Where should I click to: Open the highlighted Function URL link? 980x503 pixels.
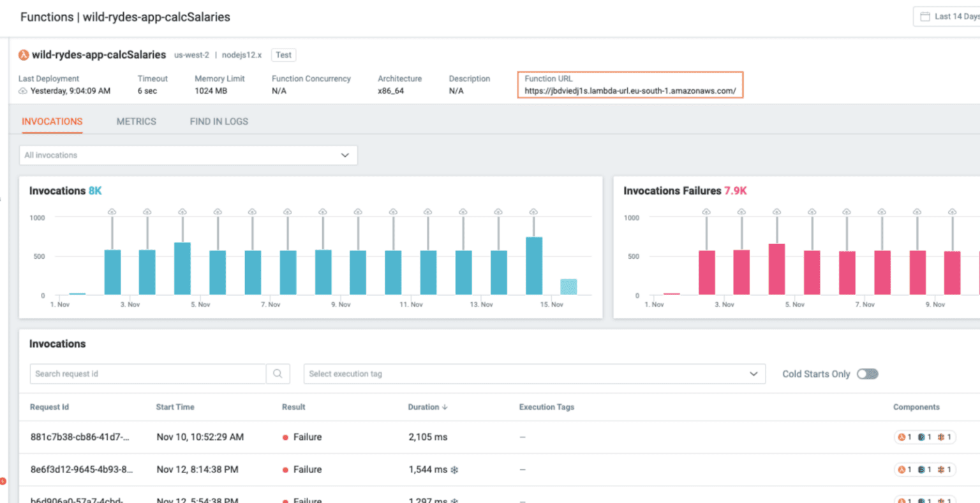tap(629, 91)
